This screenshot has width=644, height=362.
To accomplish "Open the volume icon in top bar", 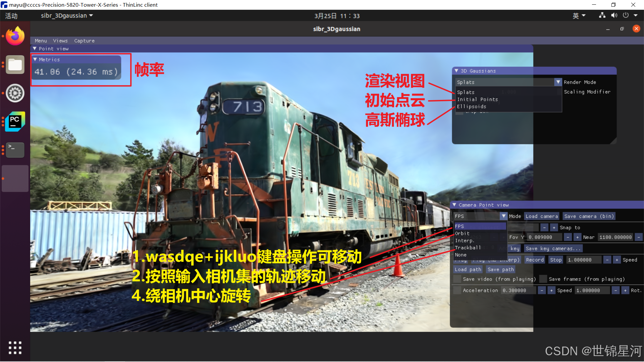I will tap(614, 15).
